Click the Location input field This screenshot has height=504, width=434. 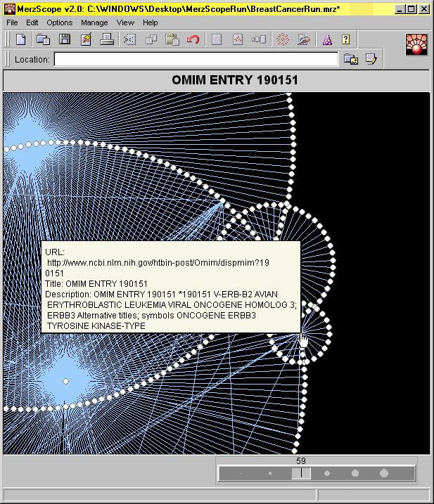click(x=196, y=60)
